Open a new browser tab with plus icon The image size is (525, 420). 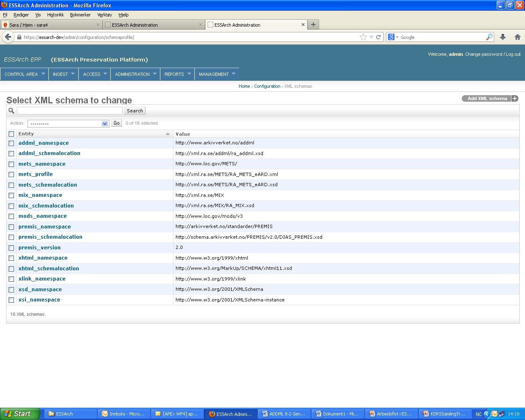tap(313, 25)
